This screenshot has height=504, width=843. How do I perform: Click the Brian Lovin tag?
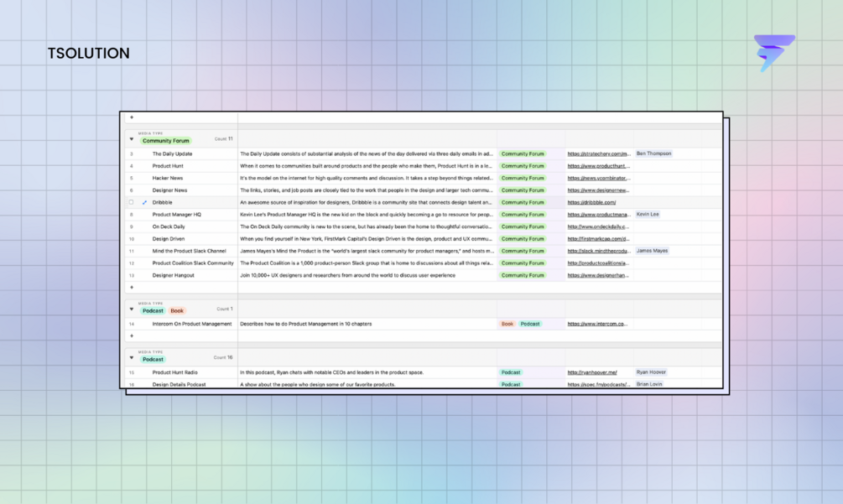(x=649, y=384)
